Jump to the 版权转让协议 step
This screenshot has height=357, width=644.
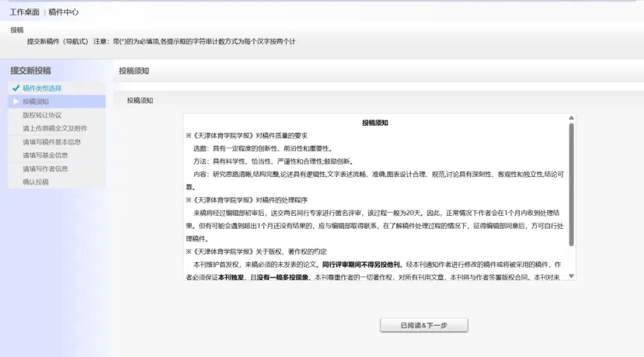pyautogui.click(x=42, y=115)
